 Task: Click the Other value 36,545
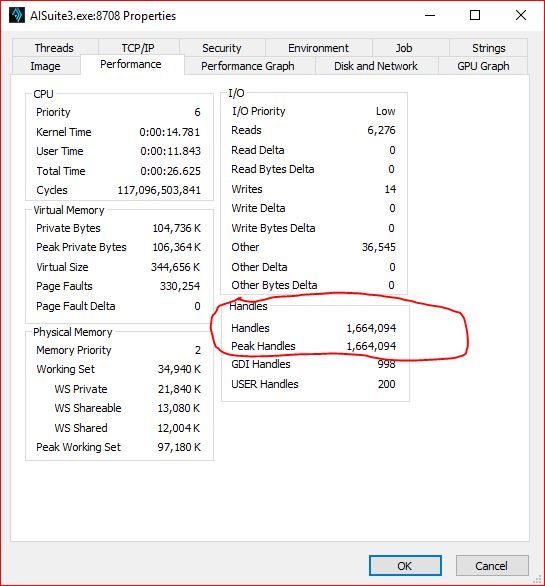coord(378,247)
